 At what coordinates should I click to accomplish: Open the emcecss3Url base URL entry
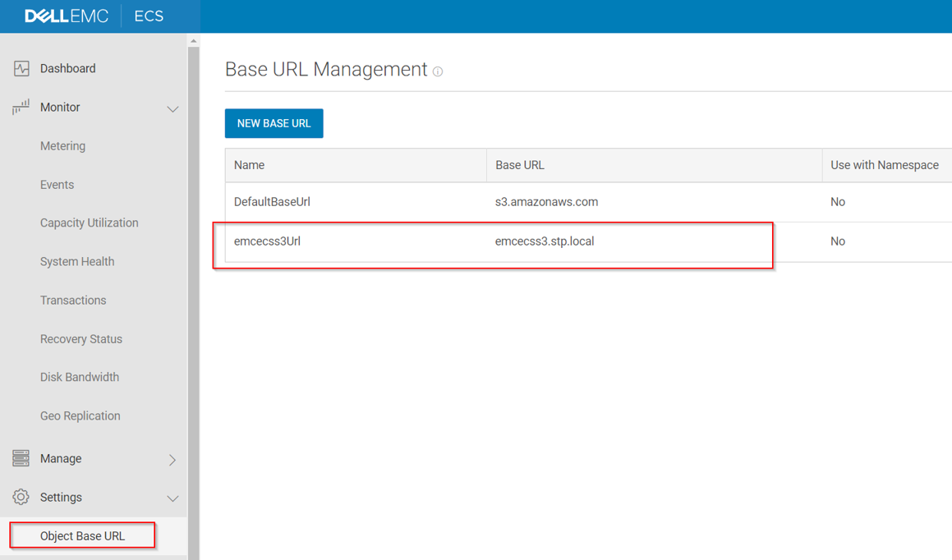coord(267,241)
